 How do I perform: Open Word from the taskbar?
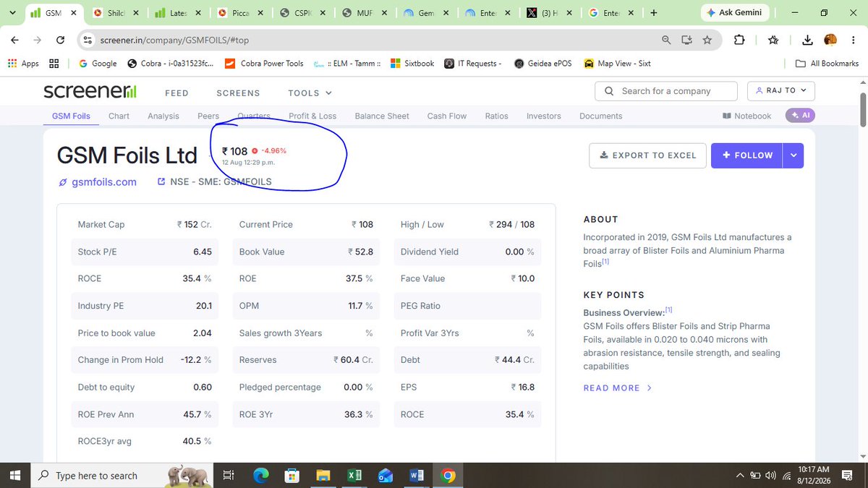coord(417,476)
